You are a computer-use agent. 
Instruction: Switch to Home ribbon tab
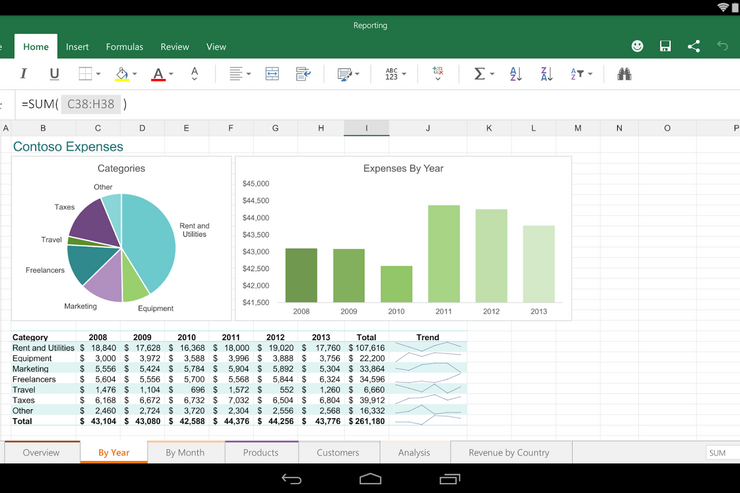click(x=36, y=47)
